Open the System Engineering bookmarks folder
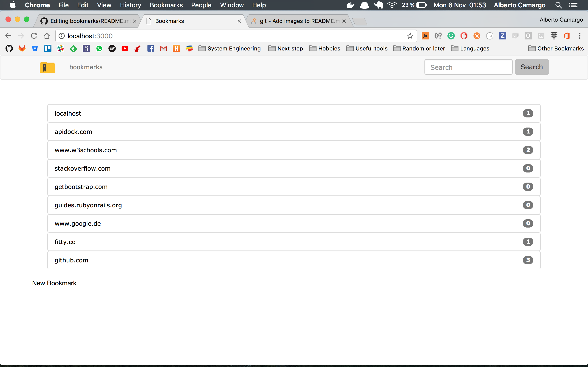The image size is (588, 367). 230,49
